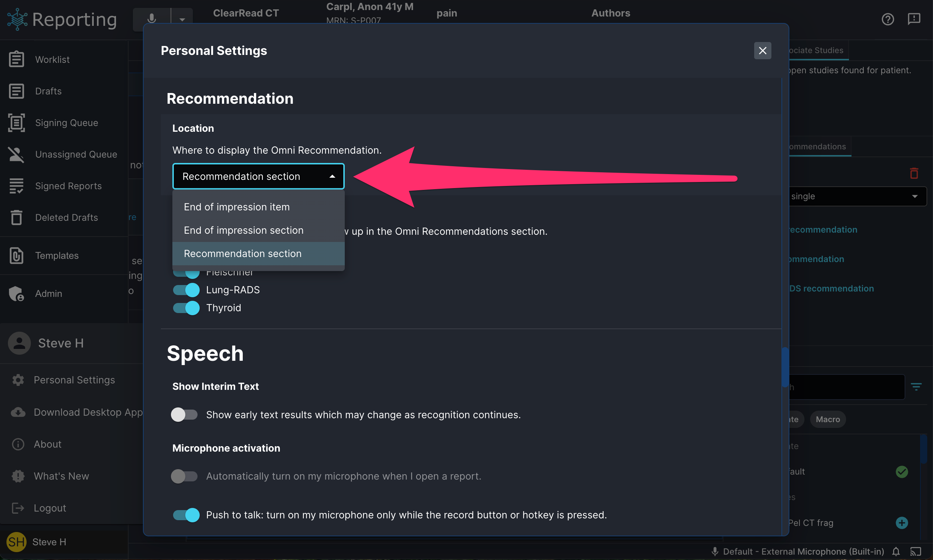Select Recommendation section option
This screenshot has width=933, height=560.
click(259, 253)
